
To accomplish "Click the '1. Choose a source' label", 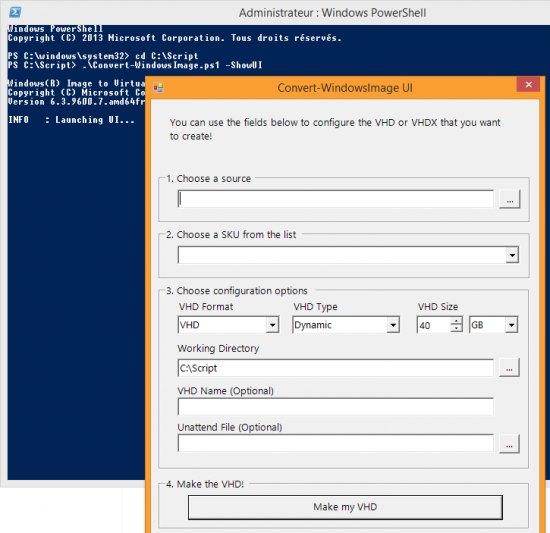I will [209, 178].
